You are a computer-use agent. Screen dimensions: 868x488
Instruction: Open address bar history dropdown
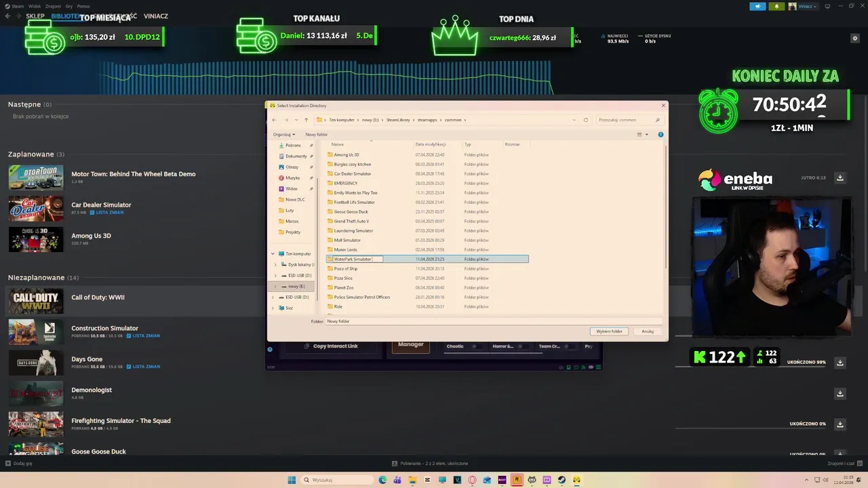tap(575, 120)
